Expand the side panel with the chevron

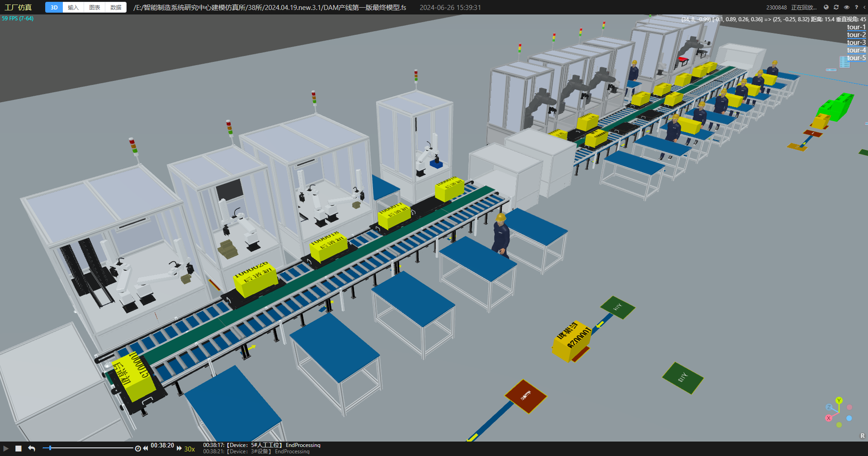click(x=864, y=7)
